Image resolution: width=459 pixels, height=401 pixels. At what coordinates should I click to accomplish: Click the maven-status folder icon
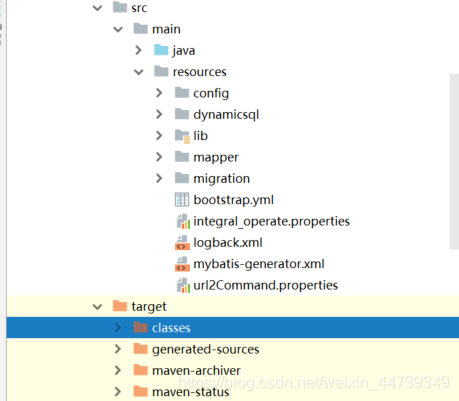pos(140,391)
